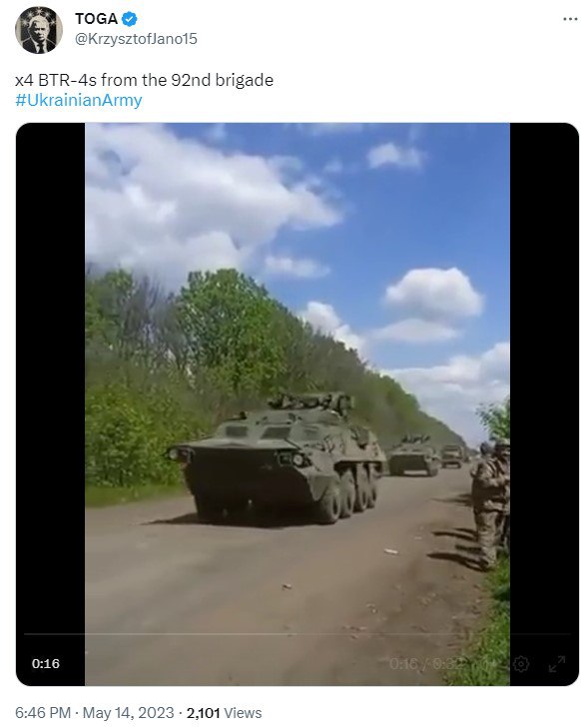Seek on the video progress bar
This screenshot has height=728, width=581.
point(297,634)
